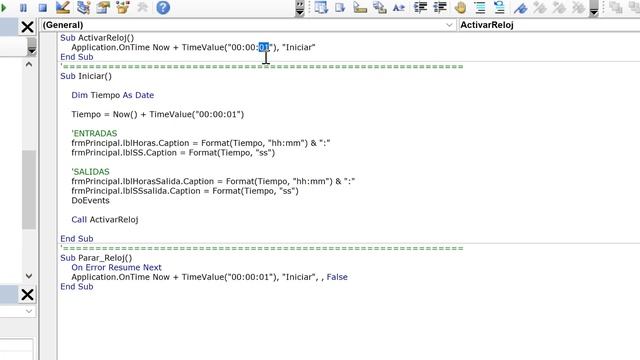640x360 pixels.
Task: Open Standard toolbar overflow options arrow
Action: click(300, 8)
